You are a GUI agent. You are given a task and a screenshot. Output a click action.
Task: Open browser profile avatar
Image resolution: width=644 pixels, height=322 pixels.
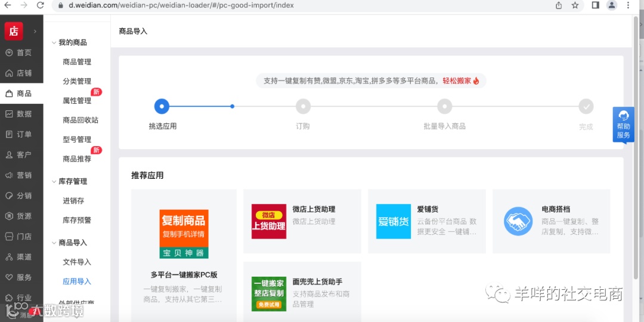click(612, 5)
